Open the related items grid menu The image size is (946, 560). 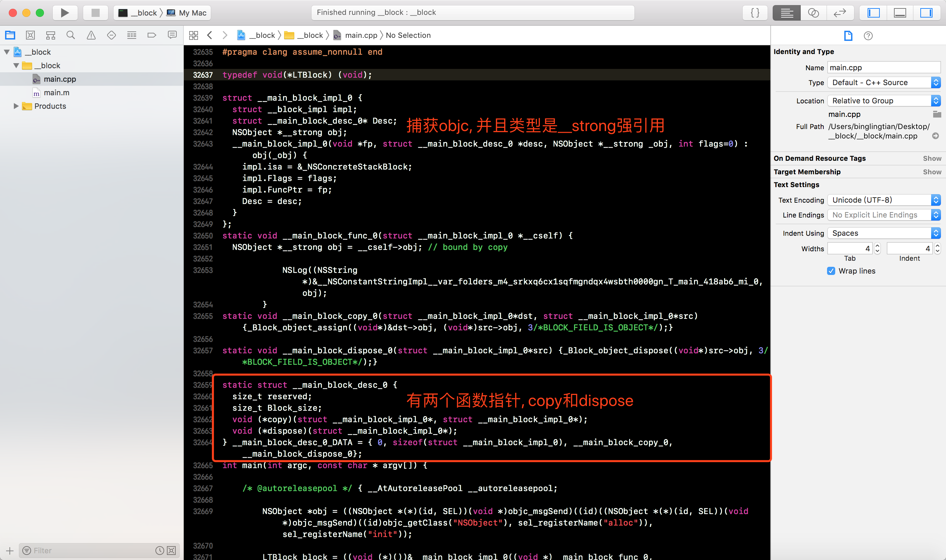point(194,35)
